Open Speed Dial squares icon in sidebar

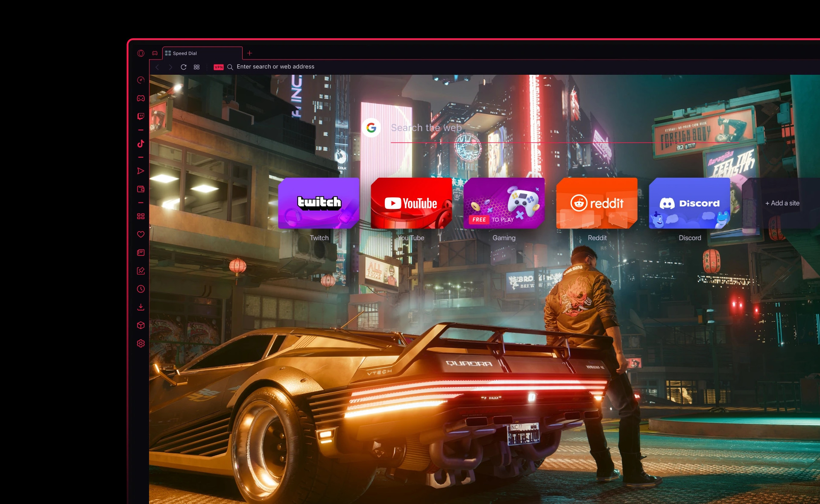click(x=141, y=217)
